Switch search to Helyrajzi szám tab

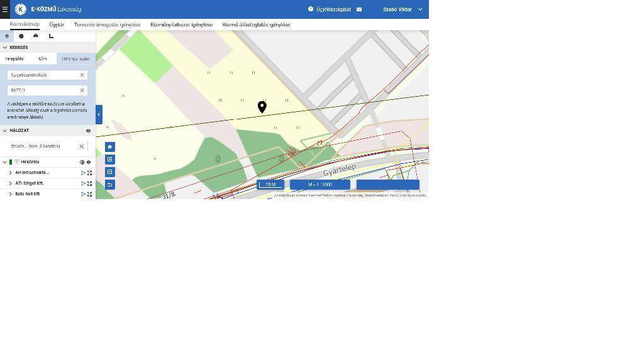click(x=76, y=58)
